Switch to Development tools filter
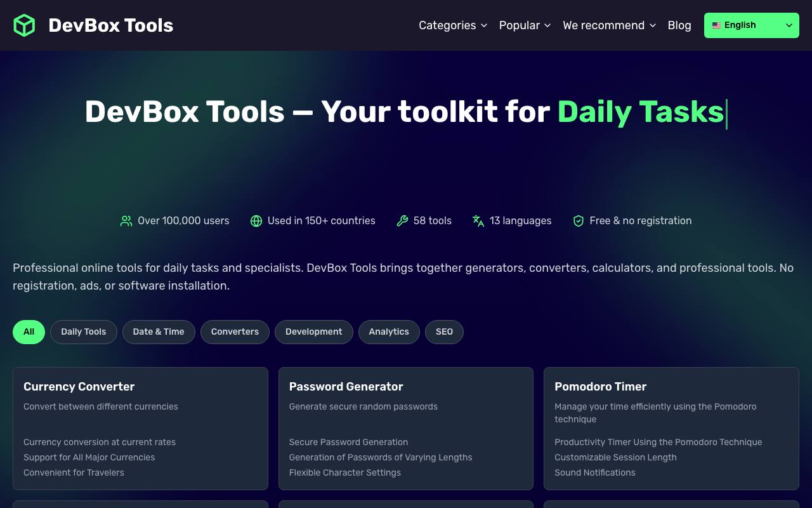 [314, 331]
